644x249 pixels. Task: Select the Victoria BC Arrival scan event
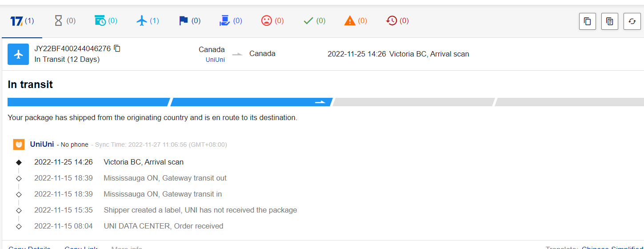point(143,162)
